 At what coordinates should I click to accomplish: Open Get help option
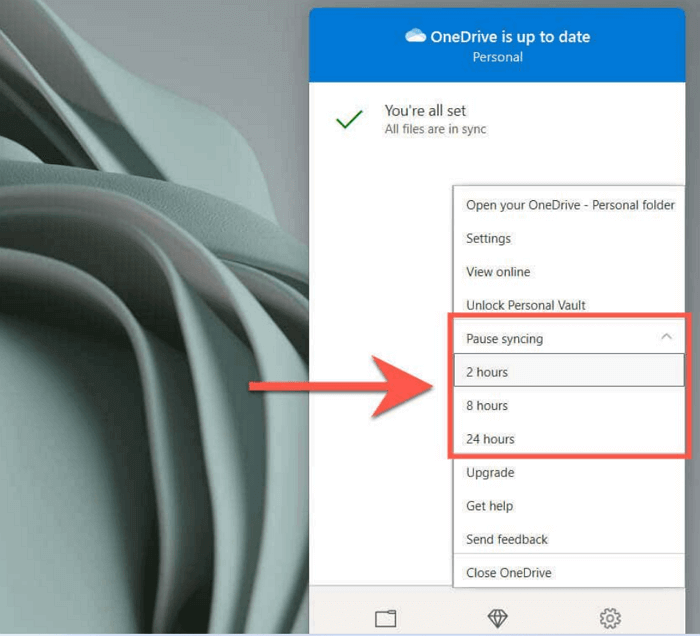[489, 506]
